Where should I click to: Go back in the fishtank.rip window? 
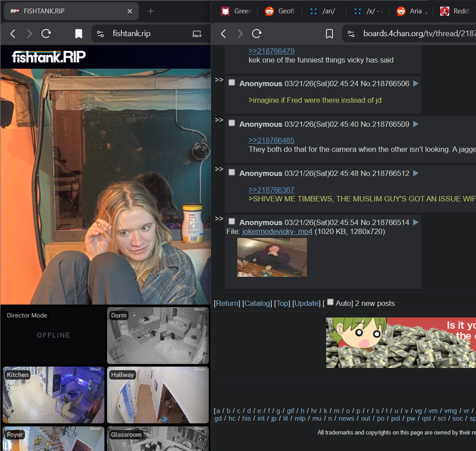click(13, 33)
